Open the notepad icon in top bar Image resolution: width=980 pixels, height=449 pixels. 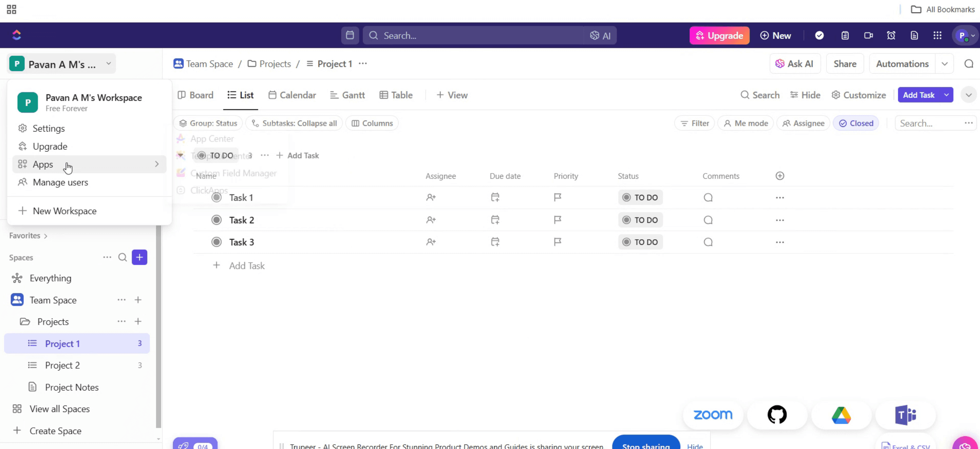(845, 35)
